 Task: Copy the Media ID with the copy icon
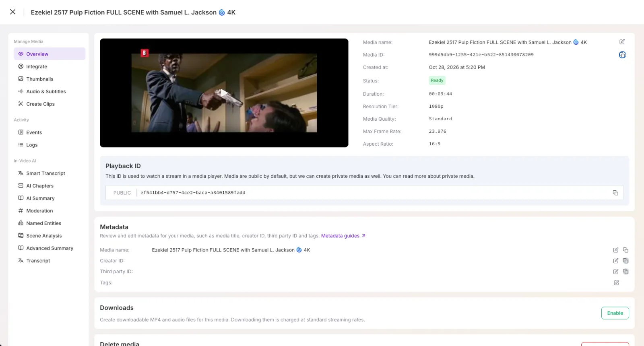622,55
